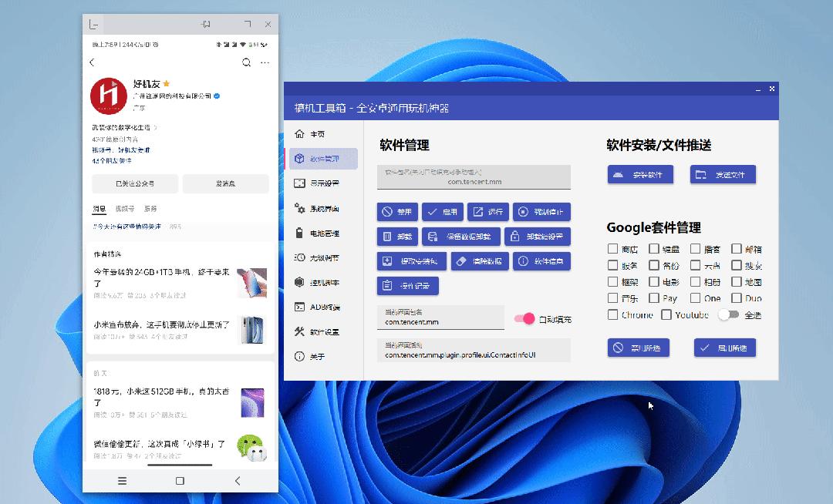Click the 提取安装包 extract APK button

click(413, 261)
